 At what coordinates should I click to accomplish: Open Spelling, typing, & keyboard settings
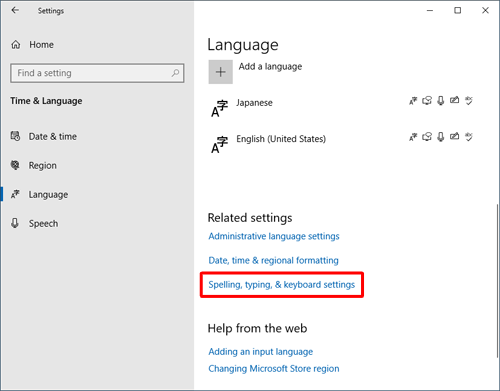(282, 285)
